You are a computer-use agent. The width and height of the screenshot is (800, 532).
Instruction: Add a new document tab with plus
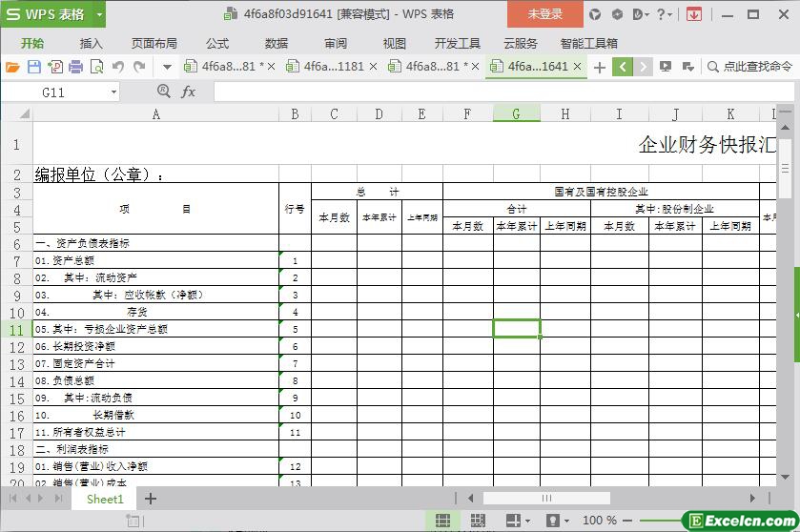(600, 67)
